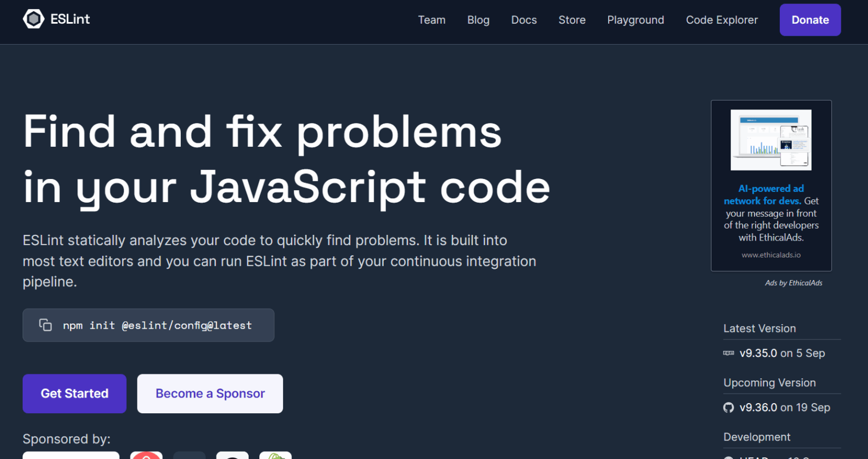Visit the Code Explorer
The image size is (868, 459).
[722, 20]
